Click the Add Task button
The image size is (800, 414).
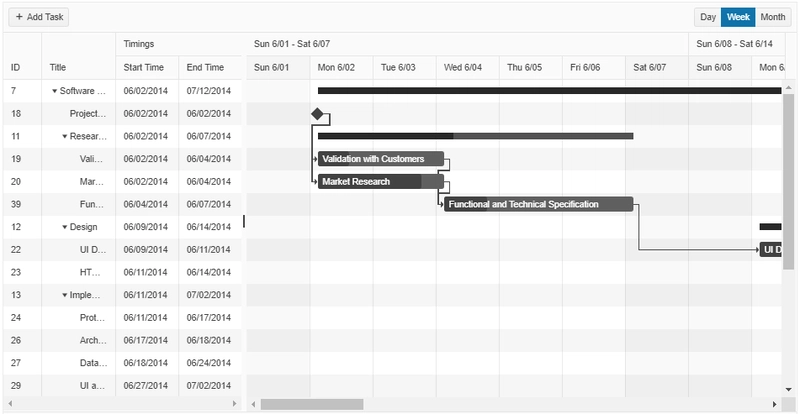(39, 17)
